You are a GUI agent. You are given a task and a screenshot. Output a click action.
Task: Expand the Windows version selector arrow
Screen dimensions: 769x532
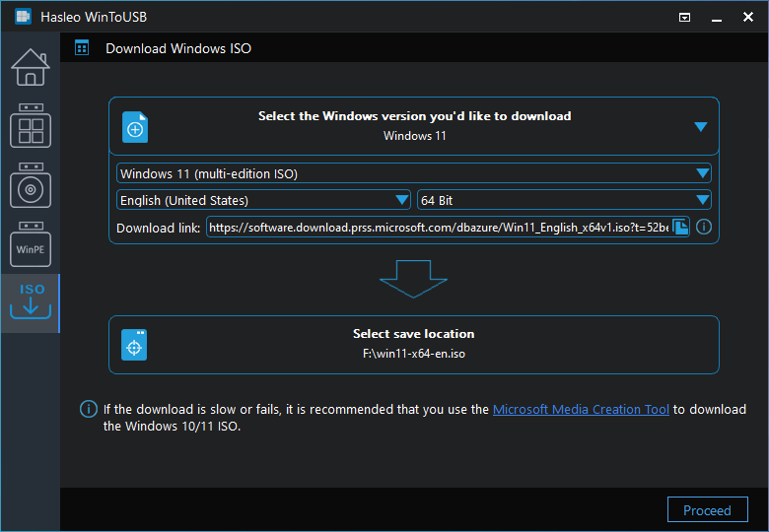click(701, 127)
